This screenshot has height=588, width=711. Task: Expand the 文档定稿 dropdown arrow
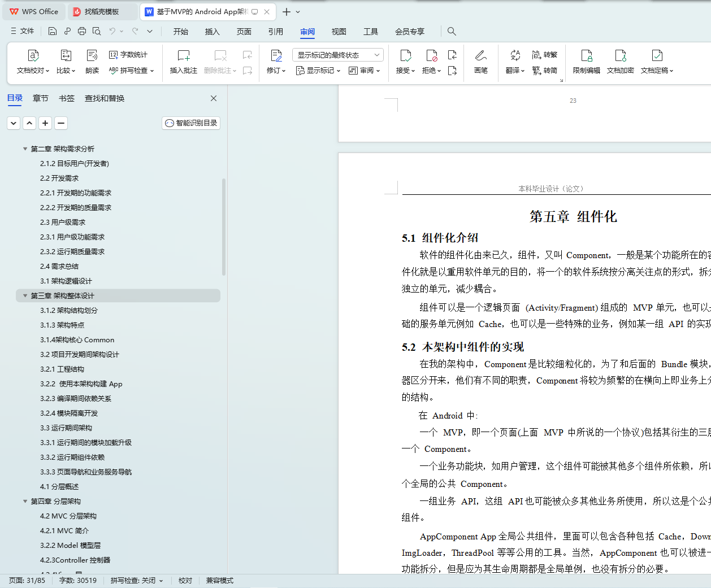671,71
